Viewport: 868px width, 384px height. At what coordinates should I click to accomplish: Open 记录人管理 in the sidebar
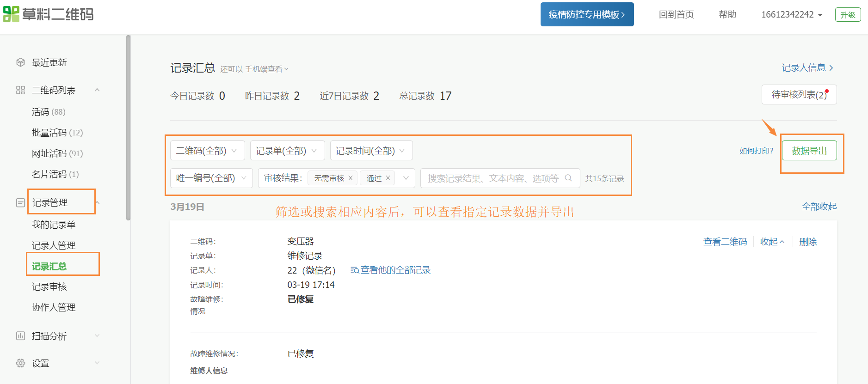click(53, 245)
